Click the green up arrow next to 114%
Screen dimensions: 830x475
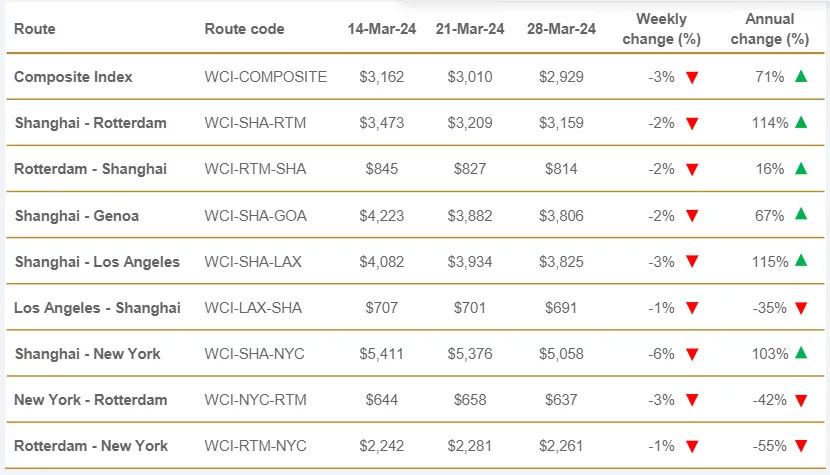click(801, 122)
